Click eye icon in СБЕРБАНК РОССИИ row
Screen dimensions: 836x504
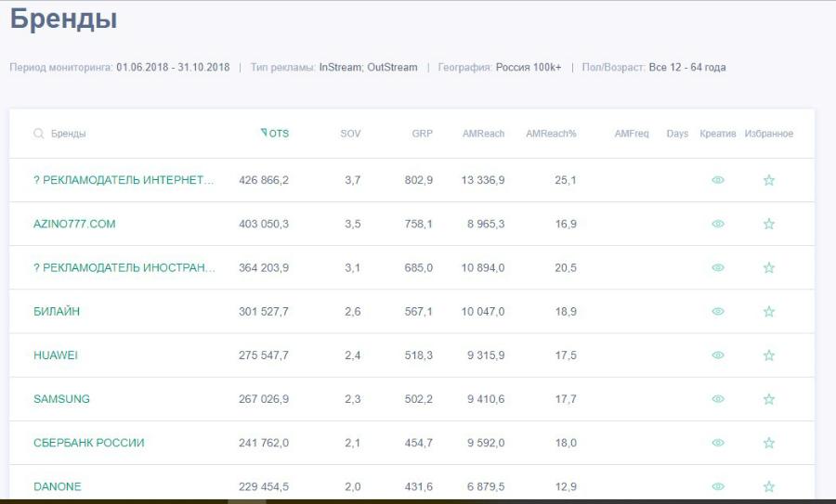click(717, 443)
